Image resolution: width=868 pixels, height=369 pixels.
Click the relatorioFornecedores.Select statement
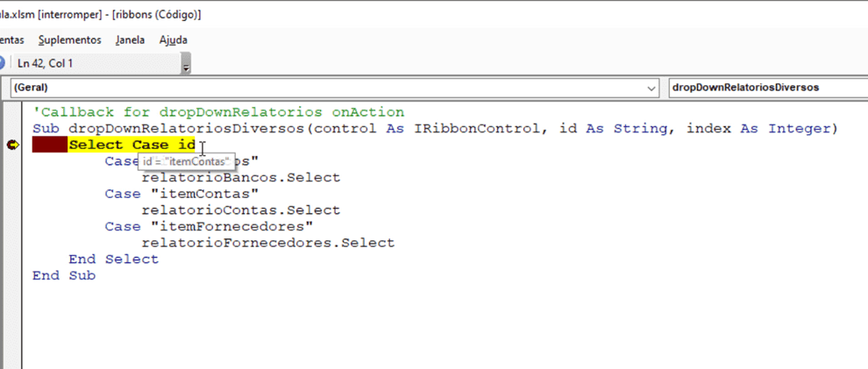267,243
